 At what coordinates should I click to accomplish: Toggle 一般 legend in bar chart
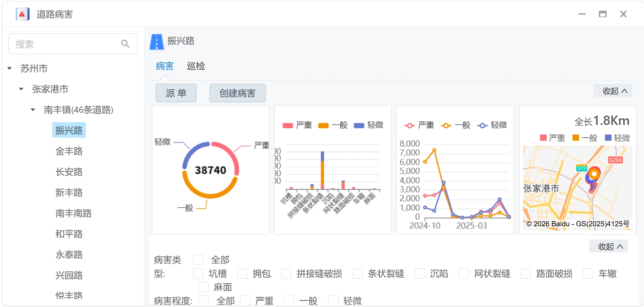coord(333,125)
